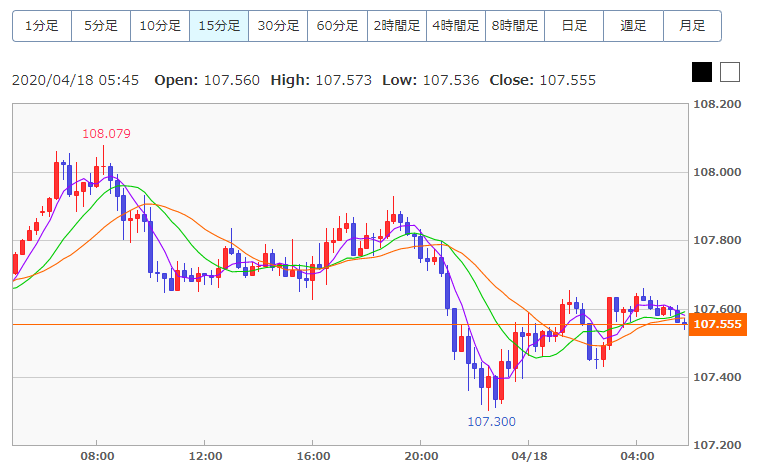
Task: Select the 1分足 timeframe tab
Action: (x=42, y=26)
